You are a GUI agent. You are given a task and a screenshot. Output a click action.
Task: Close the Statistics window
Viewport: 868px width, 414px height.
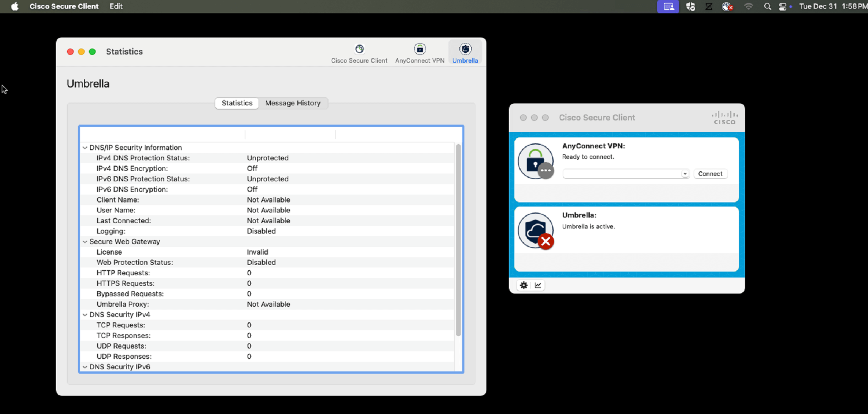pyautogui.click(x=70, y=52)
